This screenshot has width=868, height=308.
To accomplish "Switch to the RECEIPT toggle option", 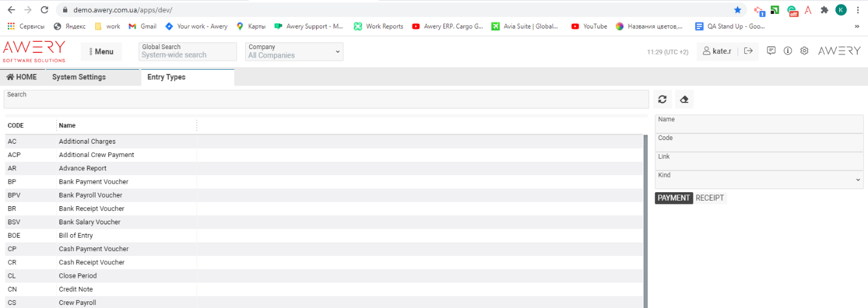I will tap(710, 198).
